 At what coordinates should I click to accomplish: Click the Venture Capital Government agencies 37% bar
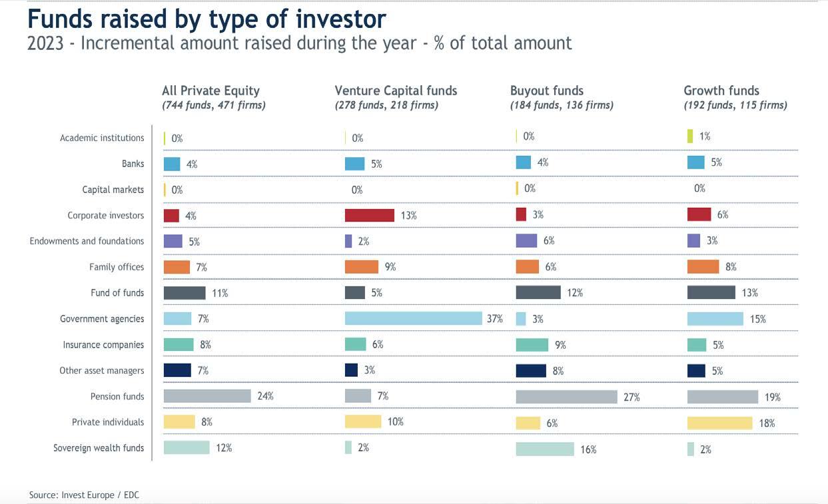pyautogui.click(x=413, y=318)
